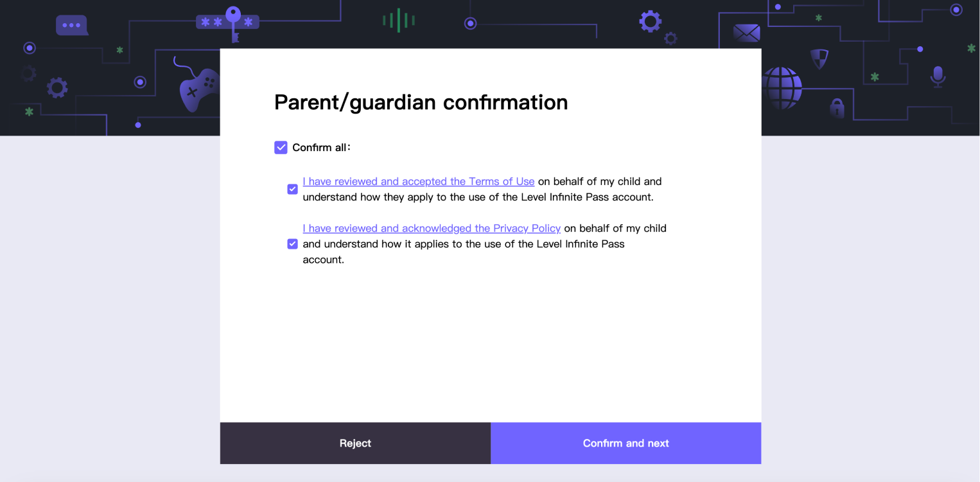Screen dimensions: 980x482
Task: Uncheck the Confirm all checkbox
Action: [281, 147]
